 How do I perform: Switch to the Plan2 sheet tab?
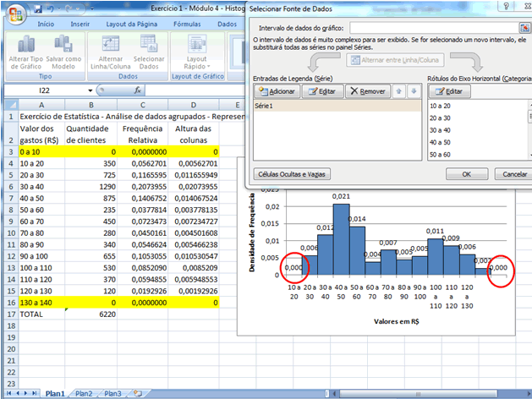(85, 393)
